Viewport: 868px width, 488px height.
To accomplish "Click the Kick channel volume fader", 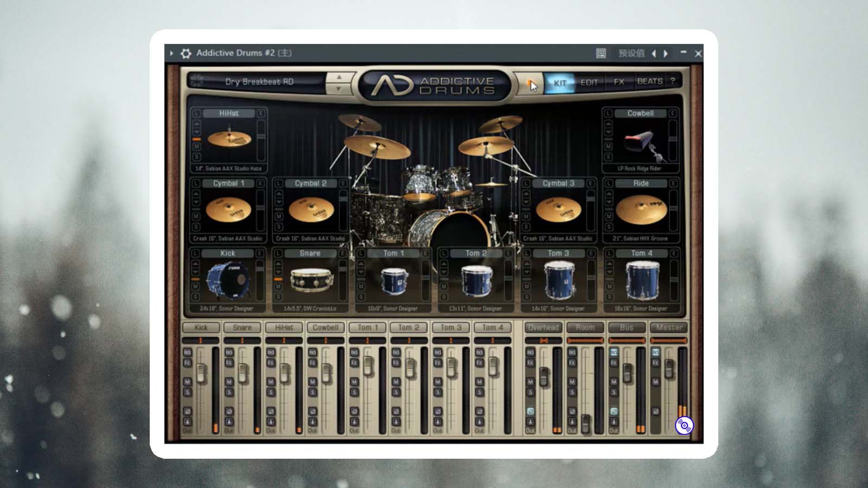I will 201,374.
